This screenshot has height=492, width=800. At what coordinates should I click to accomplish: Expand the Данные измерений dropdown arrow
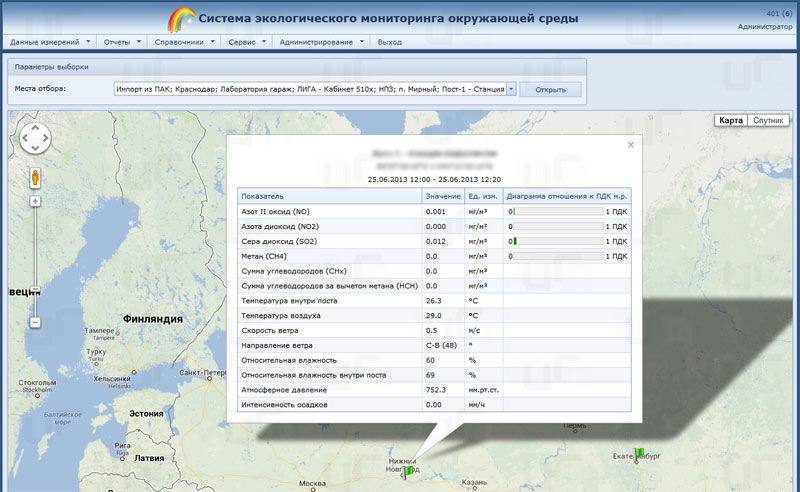coord(88,41)
